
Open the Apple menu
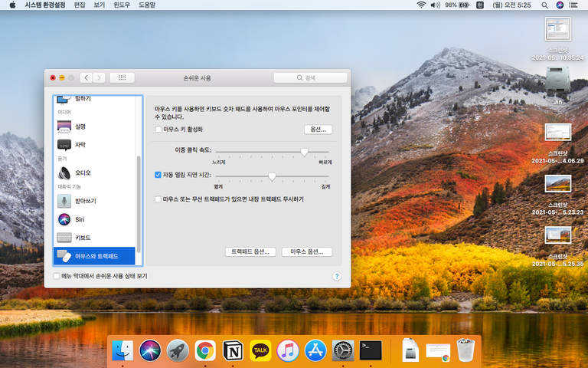12,5
